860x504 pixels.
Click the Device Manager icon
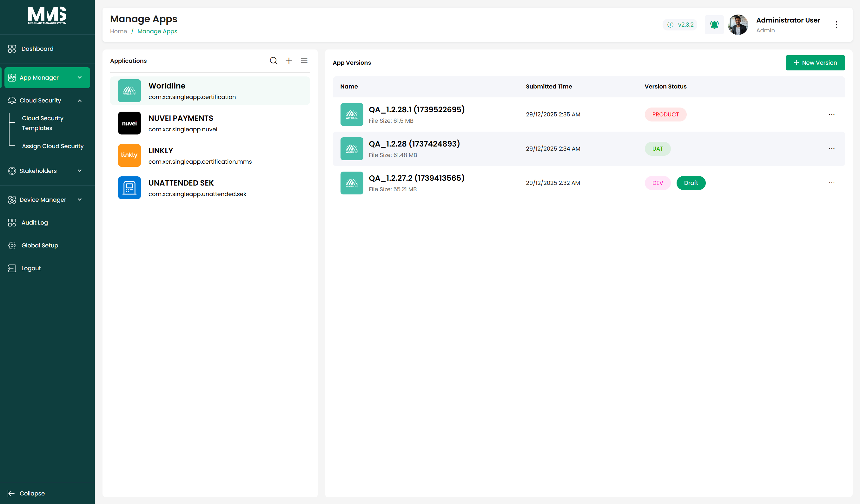pyautogui.click(x=12, y=200)
